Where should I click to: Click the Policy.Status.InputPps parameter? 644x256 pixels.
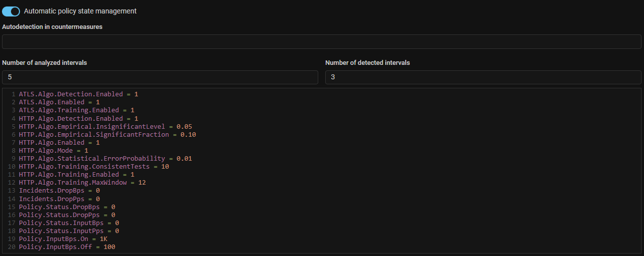tap(68, 231)
